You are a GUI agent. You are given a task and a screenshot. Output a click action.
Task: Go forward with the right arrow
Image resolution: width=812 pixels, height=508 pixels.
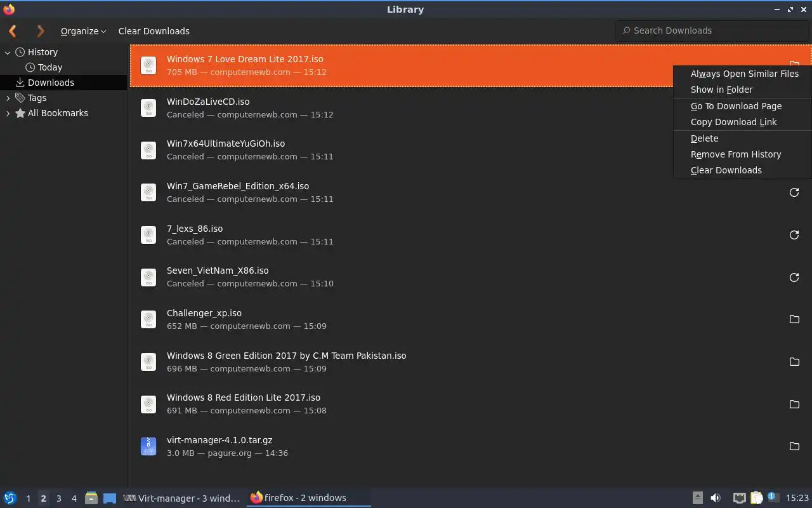tap(41, 30)
